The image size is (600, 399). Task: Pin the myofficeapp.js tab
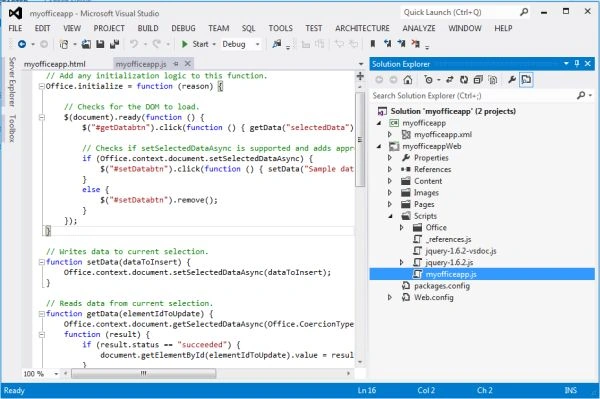[176, 64]
